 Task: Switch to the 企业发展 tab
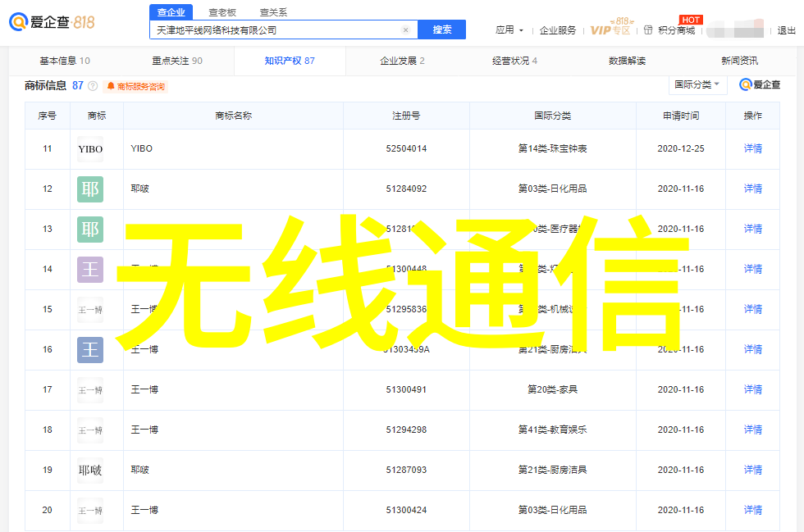point(402,61)
